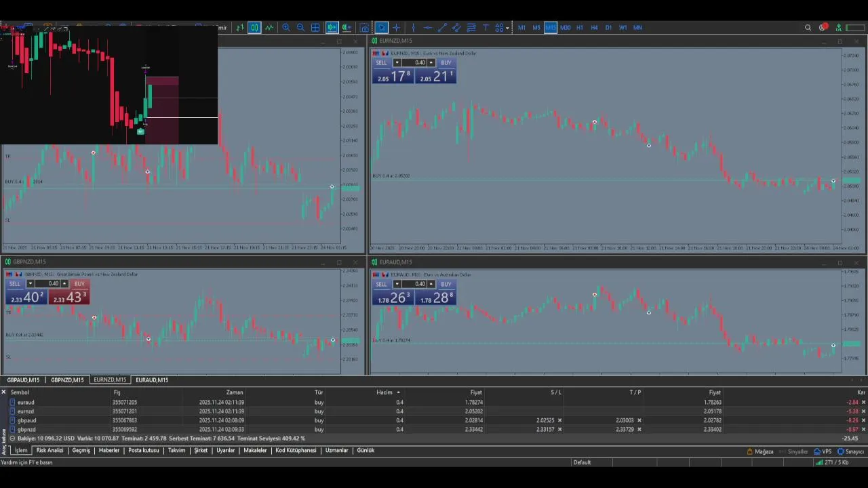Remove gbpnzd stop loss 2.33157
Image resolution: width=868 pixels, height=488 pixels.
tap(559, 430)
